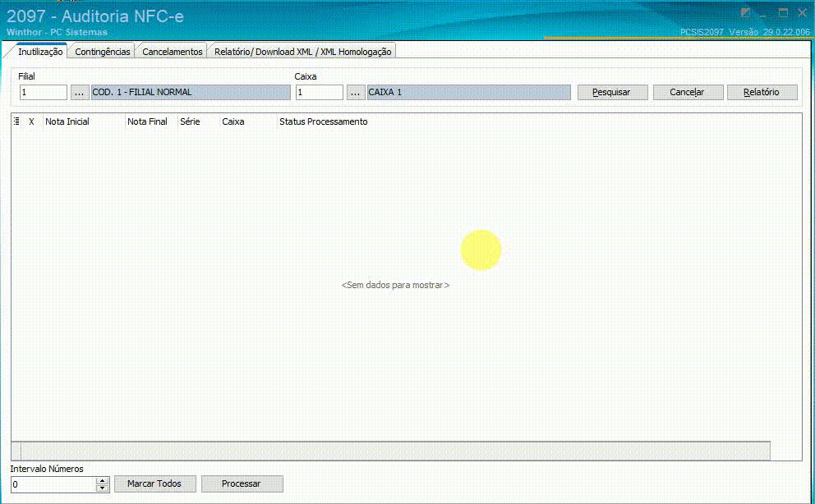This screenshot has width=815, height=504.
Task: Click the Cancelar button
Action: [x=688, y=93]
